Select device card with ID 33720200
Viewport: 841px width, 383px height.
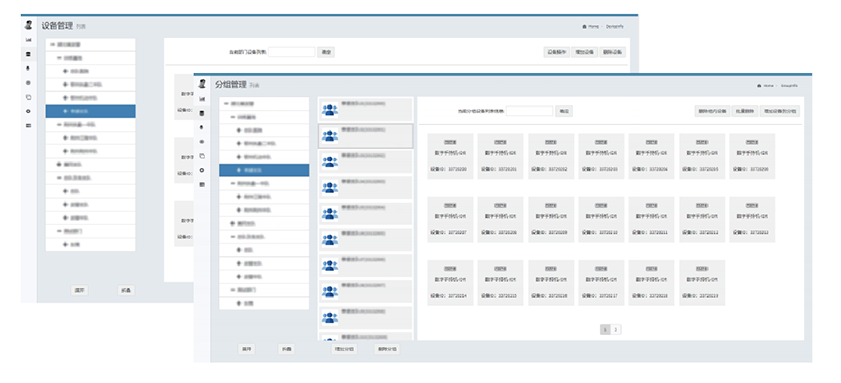click(450, 156)
